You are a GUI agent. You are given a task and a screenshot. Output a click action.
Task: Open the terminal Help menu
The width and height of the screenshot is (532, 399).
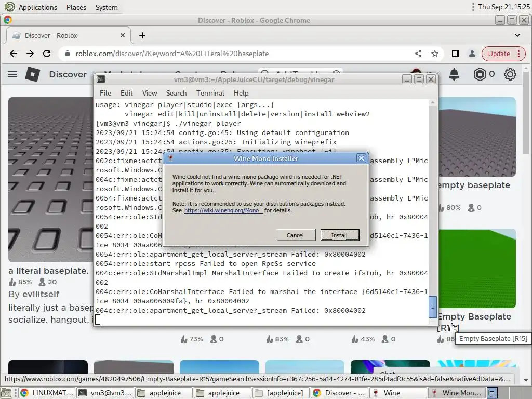(241, 93)
